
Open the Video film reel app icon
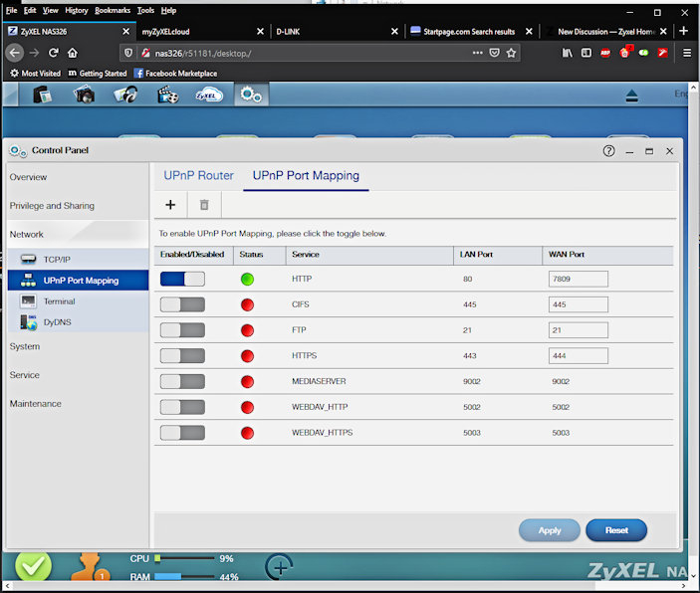point(168,95)
